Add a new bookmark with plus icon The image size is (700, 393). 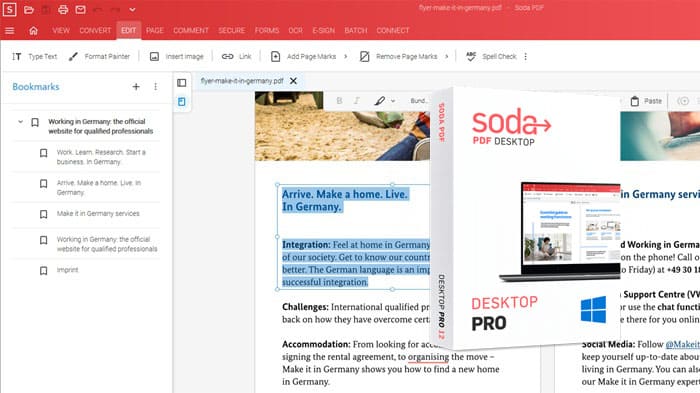point(136,87)
